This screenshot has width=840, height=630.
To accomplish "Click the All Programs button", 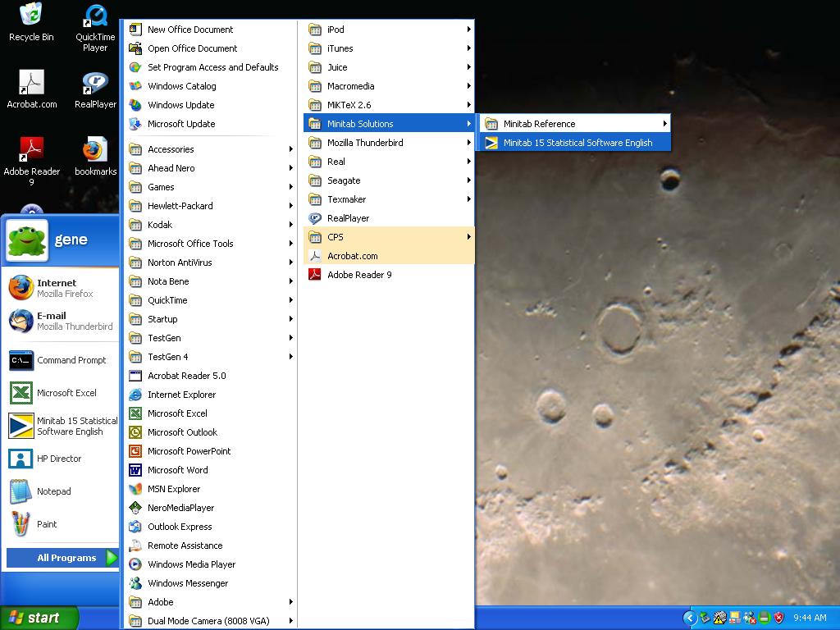I will click(x=66, y=558).
